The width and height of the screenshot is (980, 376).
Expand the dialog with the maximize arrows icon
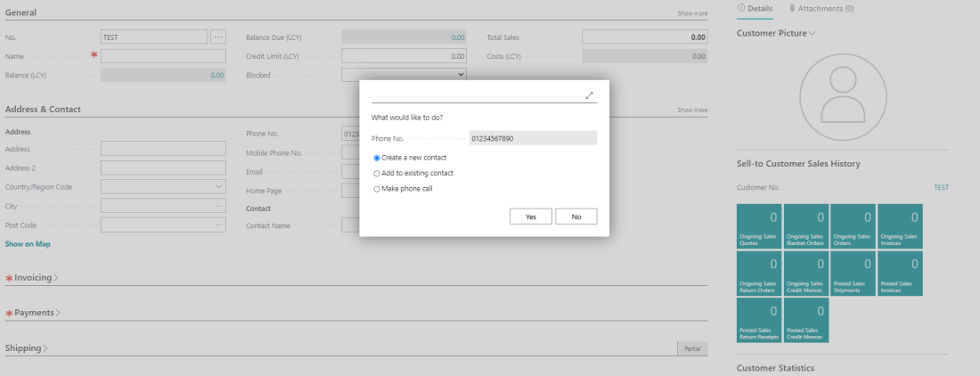click(589, 95)
